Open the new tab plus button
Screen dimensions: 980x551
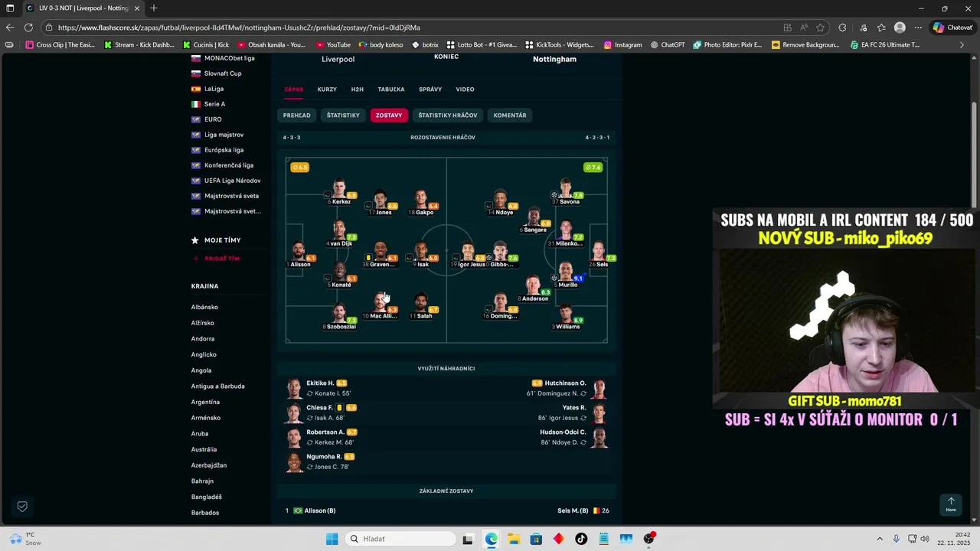(x=154, y=8)
